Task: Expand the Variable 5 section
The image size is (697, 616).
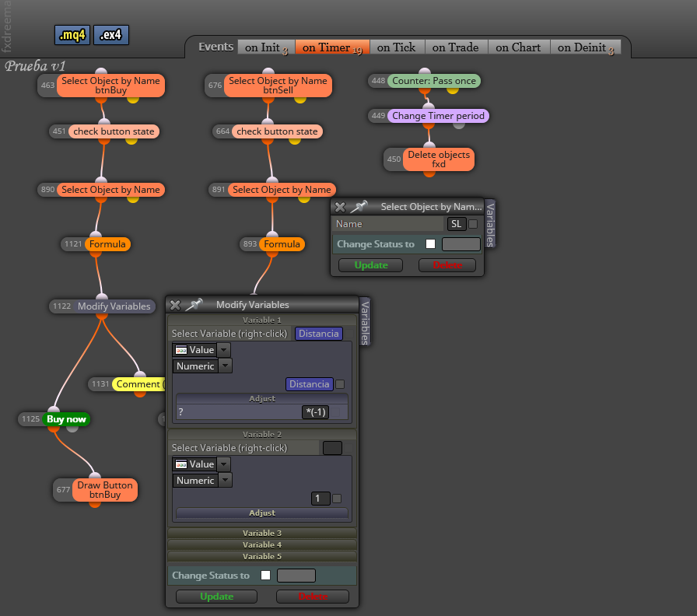Action: click(x=262, y=556)
